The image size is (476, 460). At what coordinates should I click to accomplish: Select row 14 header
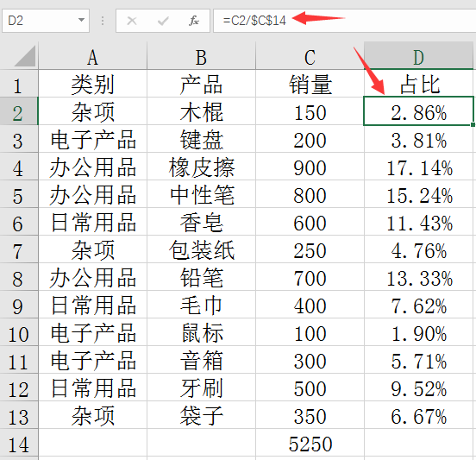tap(19, 443)
